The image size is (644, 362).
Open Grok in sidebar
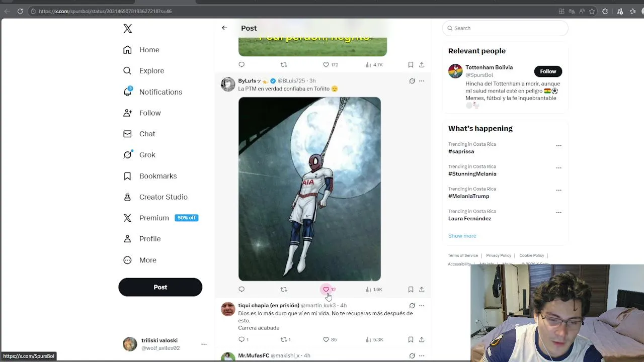pos(139,155)
